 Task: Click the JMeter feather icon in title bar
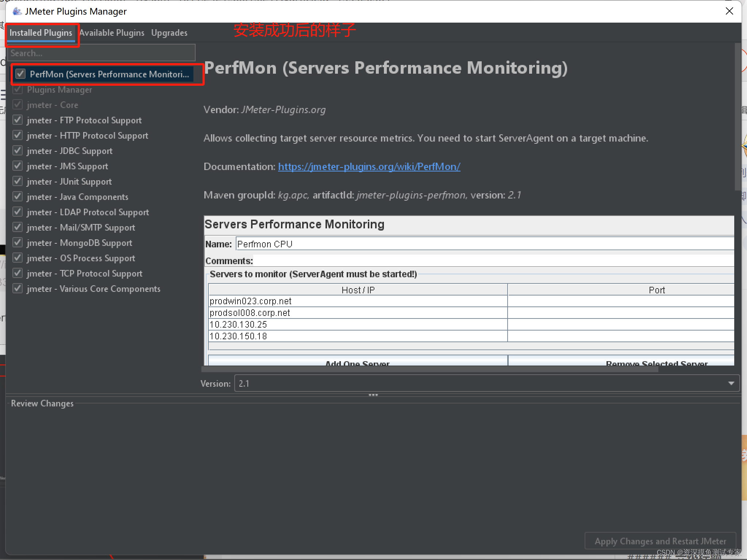(16, 11)
